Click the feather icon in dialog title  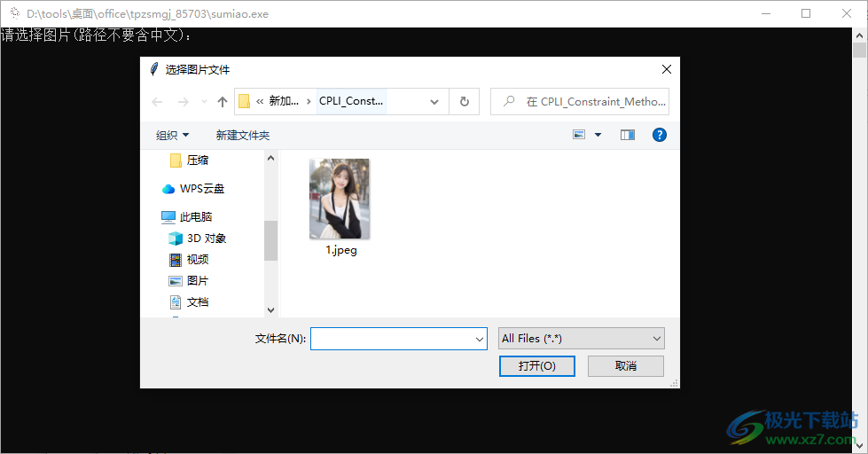(154, 69)
